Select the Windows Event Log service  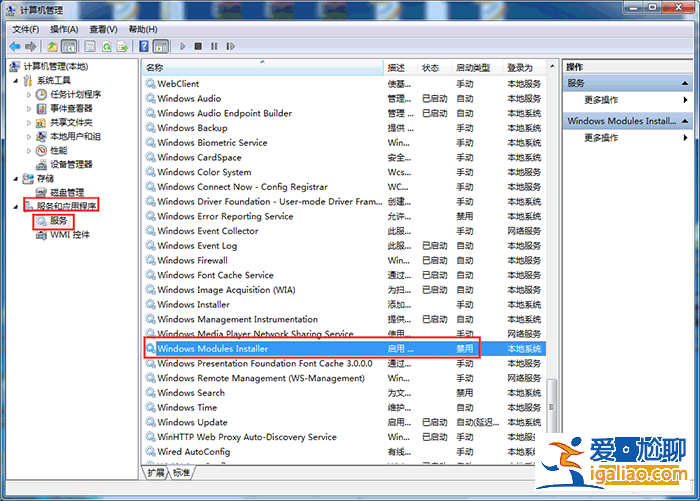[x=345, y=246]
